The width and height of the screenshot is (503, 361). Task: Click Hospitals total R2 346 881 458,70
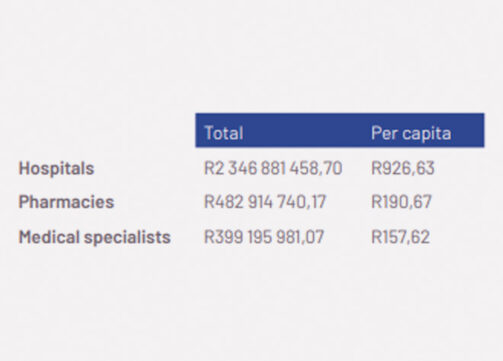click(x=273, y=168)
